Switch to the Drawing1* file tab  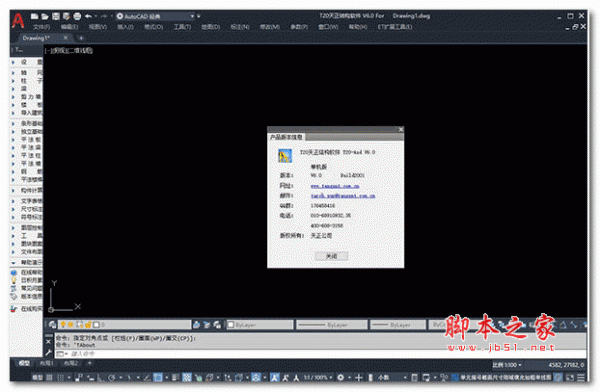(36, 38)
